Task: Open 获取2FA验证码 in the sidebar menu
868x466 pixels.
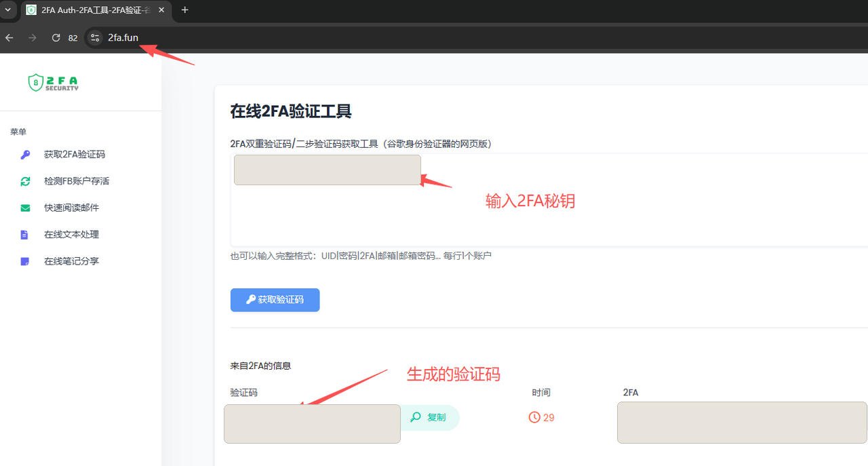Action: click(x=75, y=155)
